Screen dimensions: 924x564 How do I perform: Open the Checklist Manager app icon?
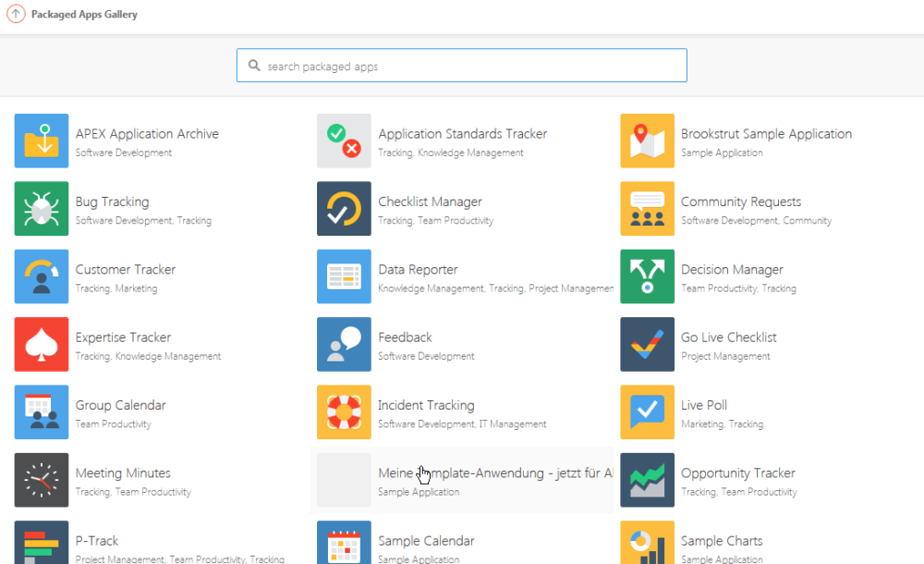tap(344, 208)
